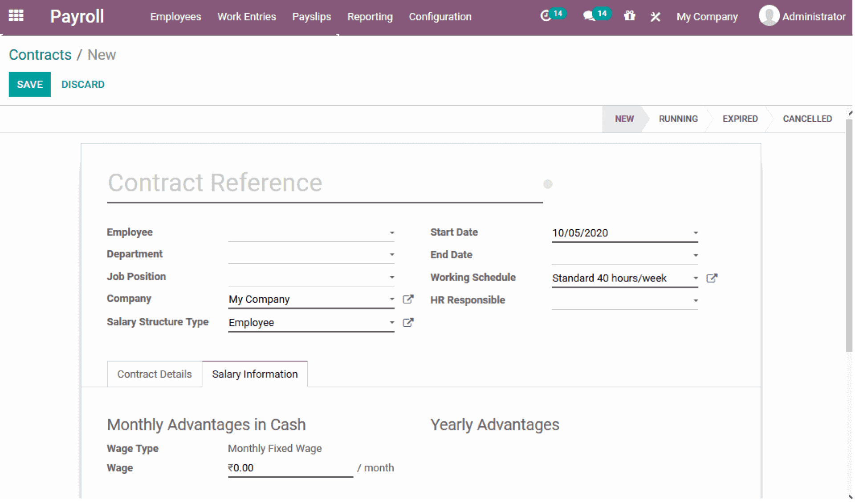Open the Configuration menu

[x=440, y=17]
